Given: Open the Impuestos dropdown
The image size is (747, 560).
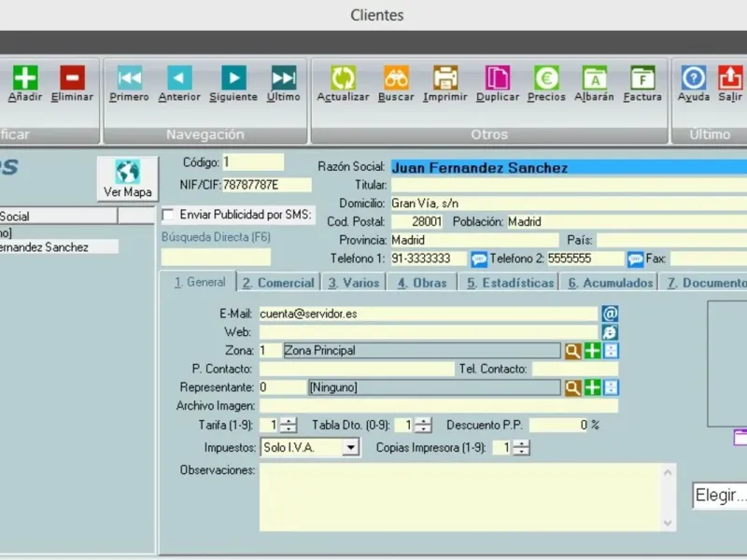Looking at the screenshot, I should click(x=351, y=448).
